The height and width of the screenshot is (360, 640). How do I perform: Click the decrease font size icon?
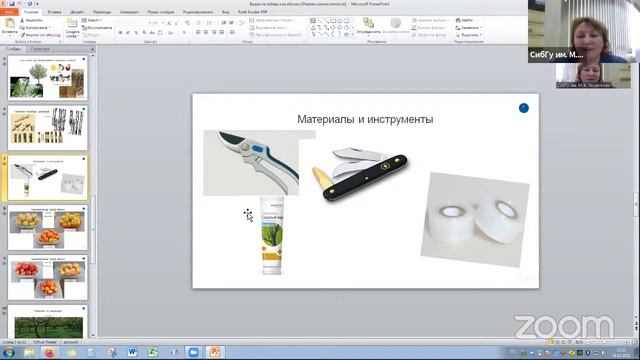(177, 23)
